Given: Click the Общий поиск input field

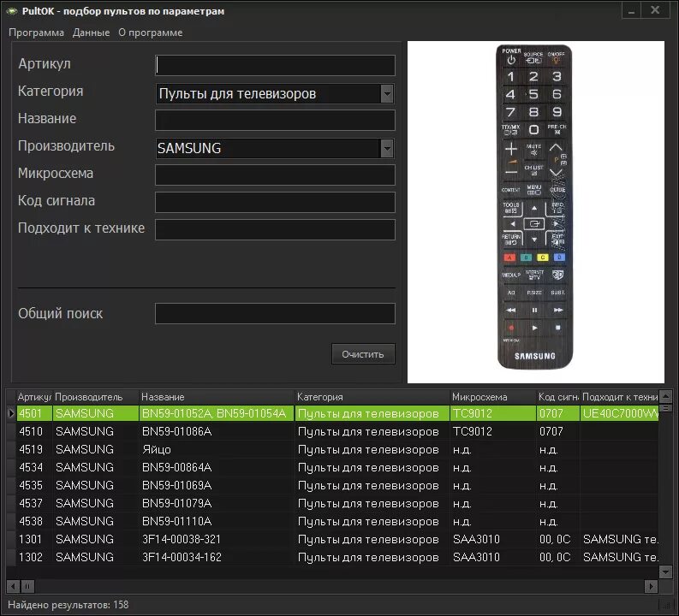Looking at the screenshot, I should 275,313.
